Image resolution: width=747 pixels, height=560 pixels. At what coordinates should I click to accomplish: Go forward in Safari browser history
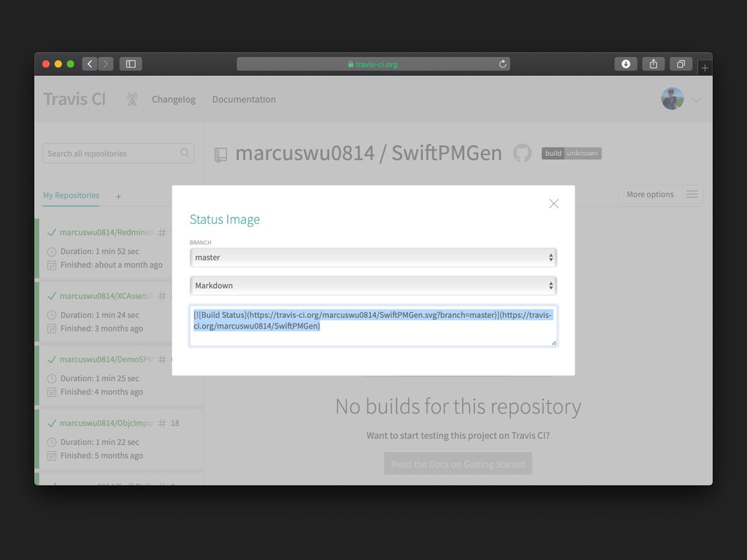pos(106,64)
